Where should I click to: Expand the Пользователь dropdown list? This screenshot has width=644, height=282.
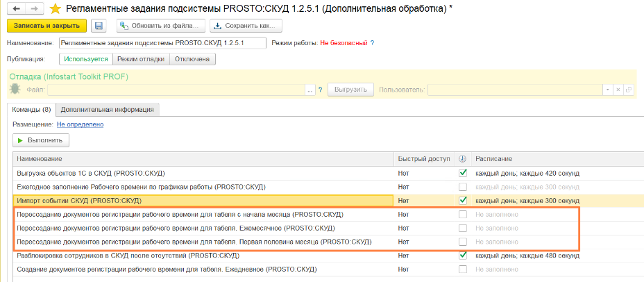(x=607, y=90)
